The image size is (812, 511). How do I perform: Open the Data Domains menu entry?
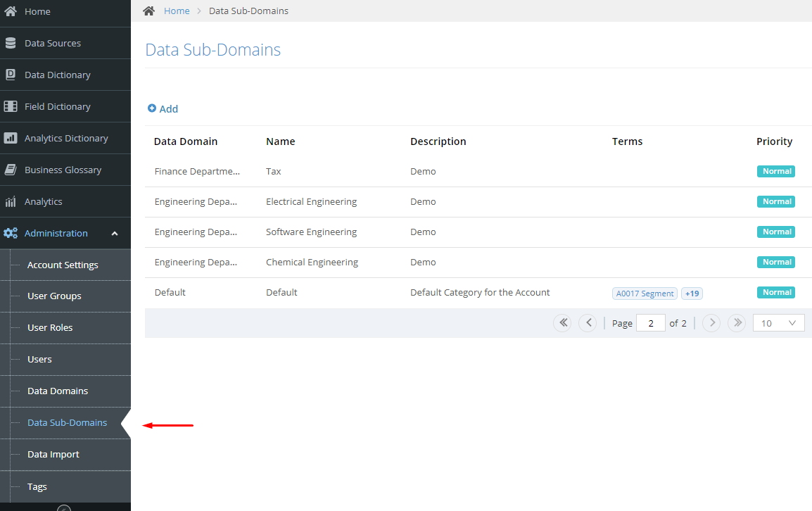pyautogui.click(x=57, y=391)
